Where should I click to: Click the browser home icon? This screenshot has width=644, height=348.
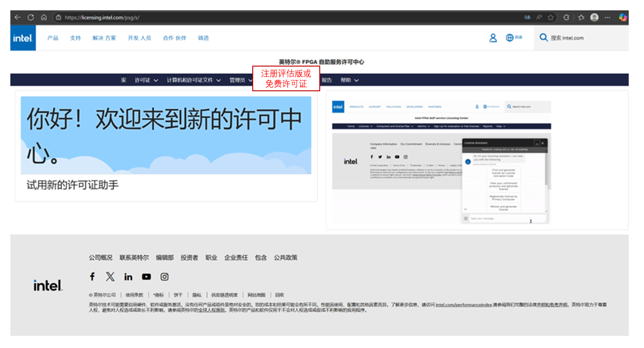pyautogui.click(x=43, y=17)
